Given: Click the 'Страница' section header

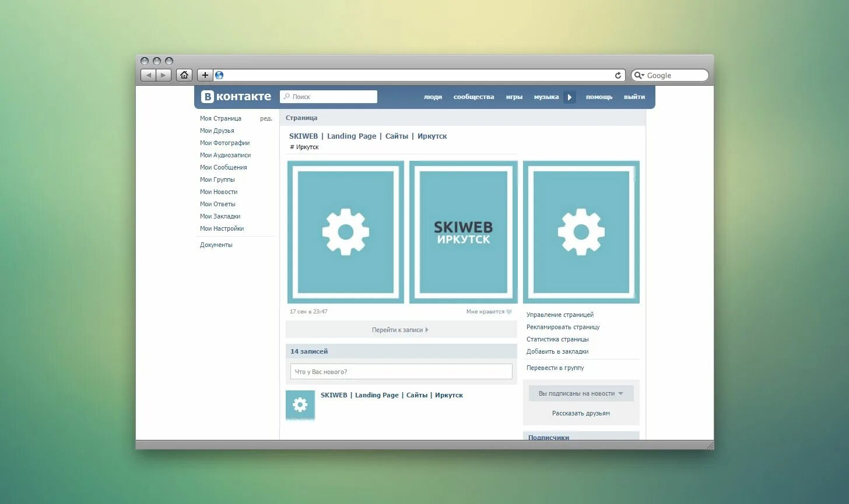Looking at the screenshot, I should [301, 118].
